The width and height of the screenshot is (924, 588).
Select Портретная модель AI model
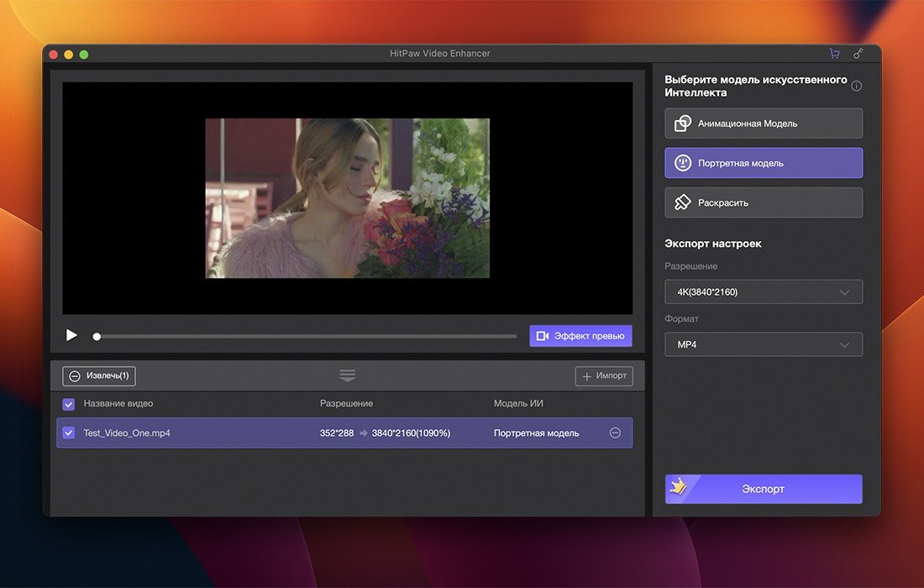(x=763, y=163)
